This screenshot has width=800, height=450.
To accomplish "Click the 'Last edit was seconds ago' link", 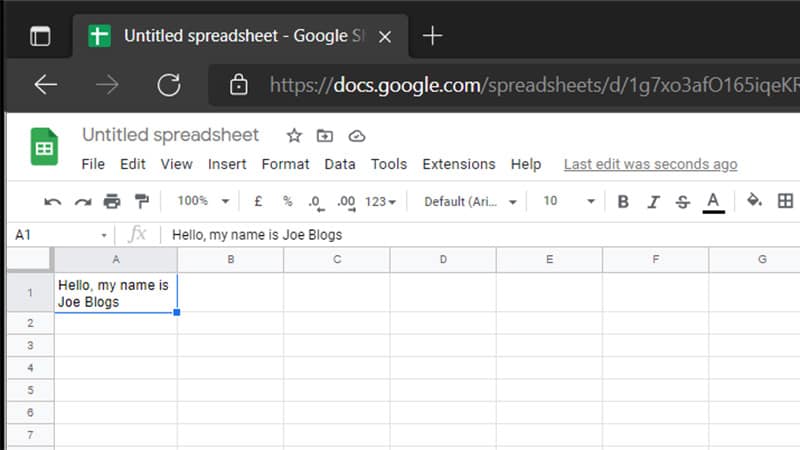I will pos(650,164).
